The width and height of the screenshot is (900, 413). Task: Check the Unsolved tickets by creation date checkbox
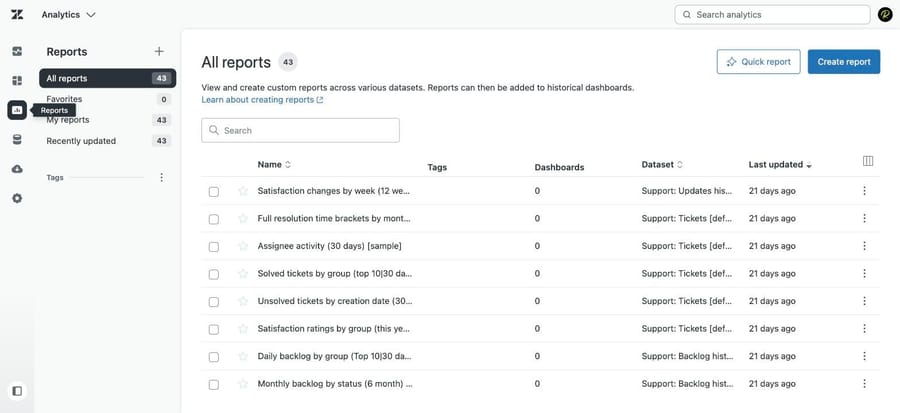point(214,302)
